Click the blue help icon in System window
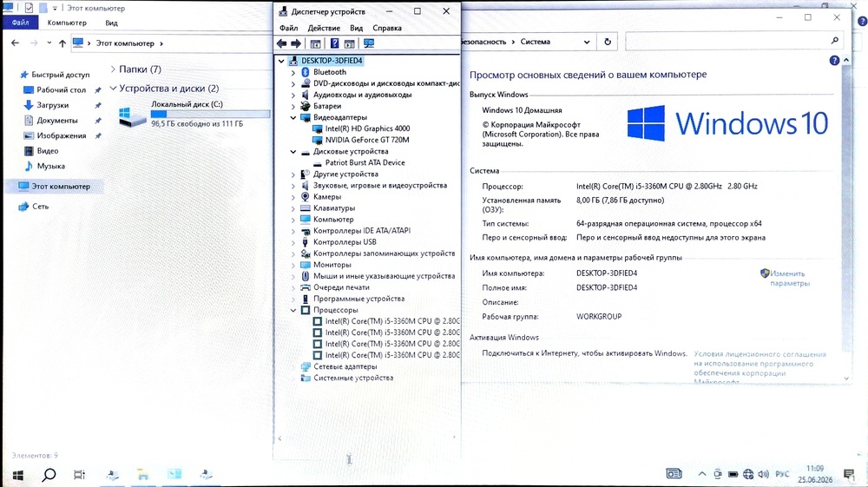The width and height of the screenshot is (868, 487). 834,61
